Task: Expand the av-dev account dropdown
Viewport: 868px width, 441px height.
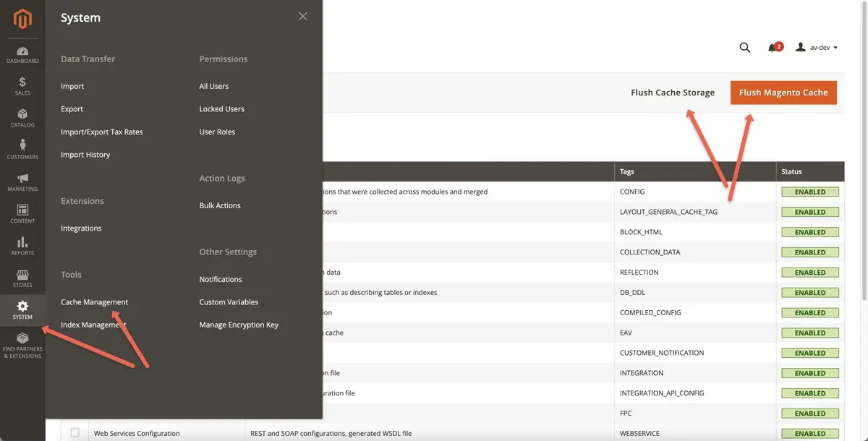Action: (x=817, y=48)
